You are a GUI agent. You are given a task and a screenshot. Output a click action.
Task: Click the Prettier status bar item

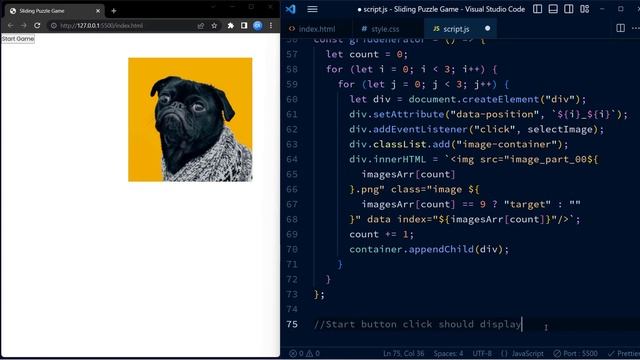pyautogui.click(x=623, y=353)
